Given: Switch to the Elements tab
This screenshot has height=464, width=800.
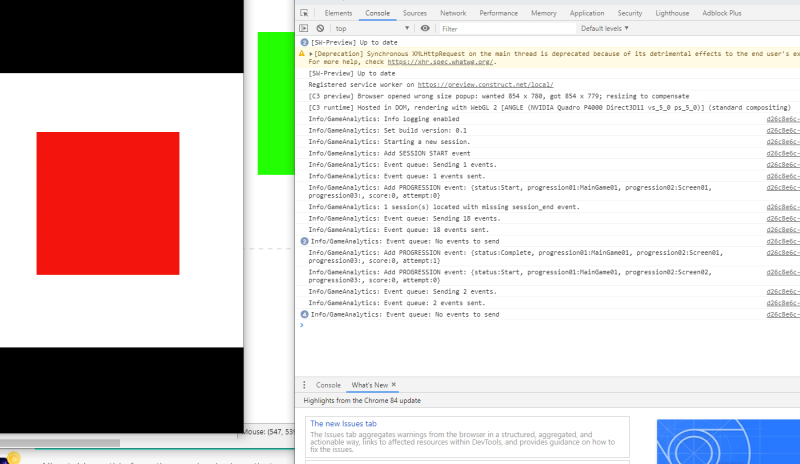Looking at the screenshot, I should pos(338,13).
